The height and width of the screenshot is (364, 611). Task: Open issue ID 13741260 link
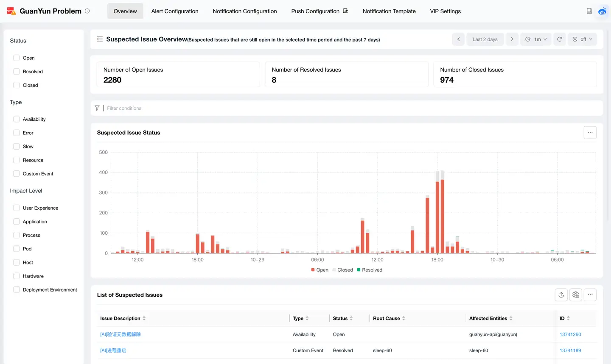point(570,335)
